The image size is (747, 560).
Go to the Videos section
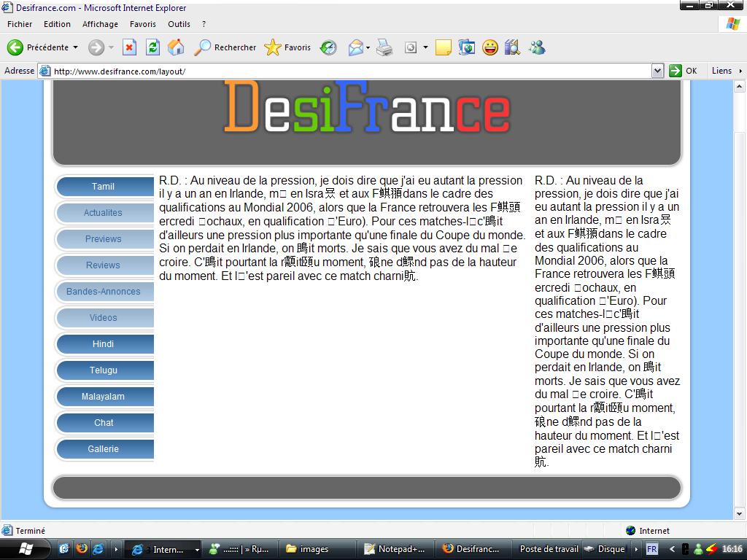pyautogui.click(x=105, y=318)
